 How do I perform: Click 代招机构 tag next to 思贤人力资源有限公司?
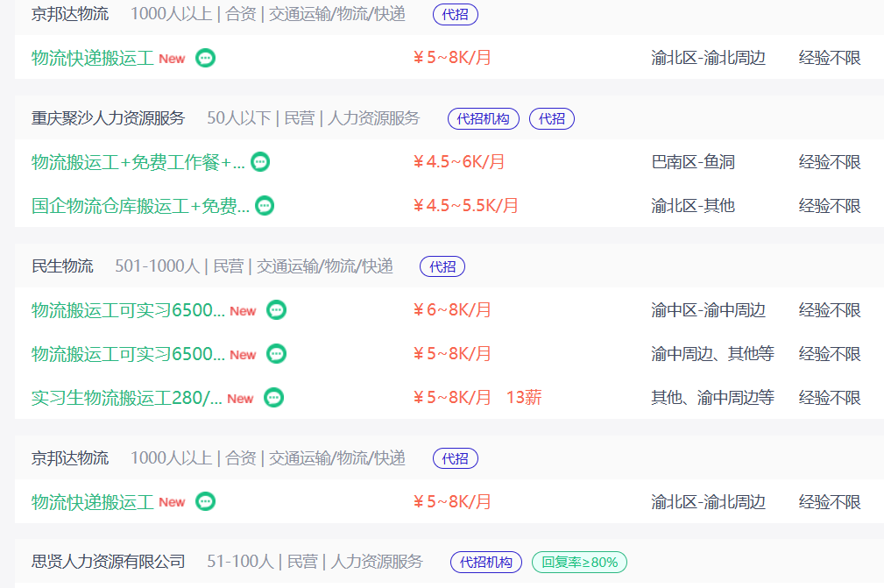(486, 562)
